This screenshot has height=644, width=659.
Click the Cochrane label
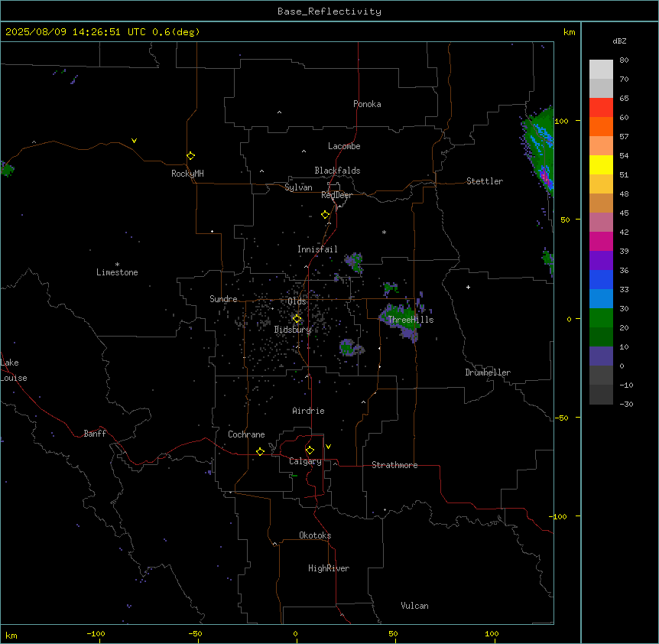(246, 434)
